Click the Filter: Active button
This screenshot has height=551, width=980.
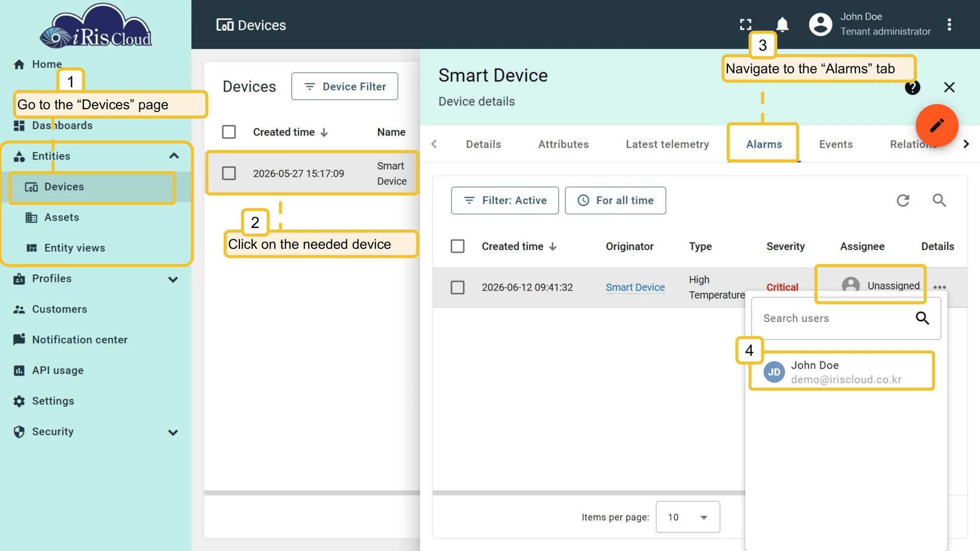click(x=505, y=201)
